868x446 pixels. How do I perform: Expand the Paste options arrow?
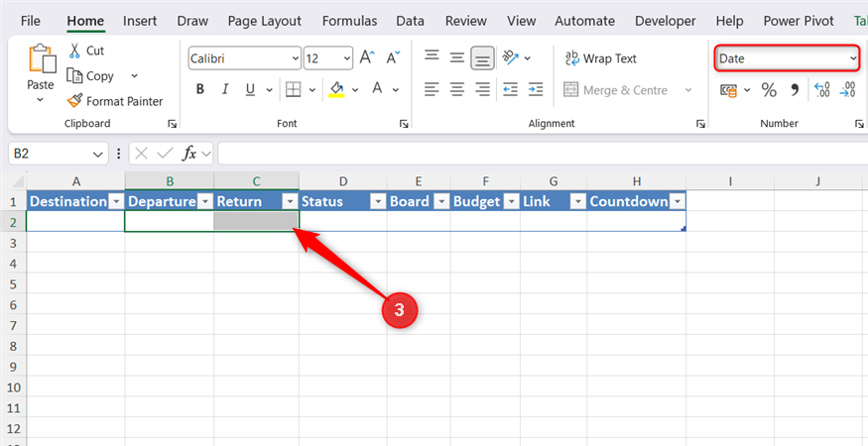(x=40, y=100)
